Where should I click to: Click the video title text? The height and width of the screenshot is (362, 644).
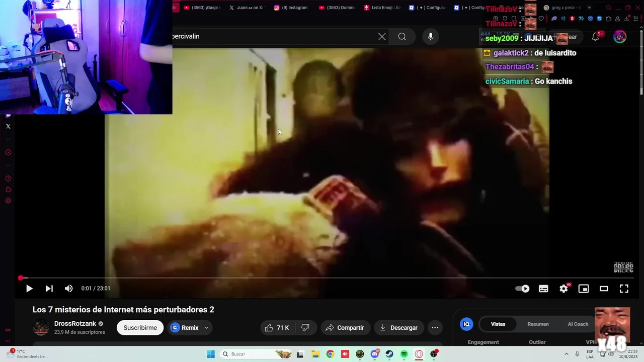(123, 310)
